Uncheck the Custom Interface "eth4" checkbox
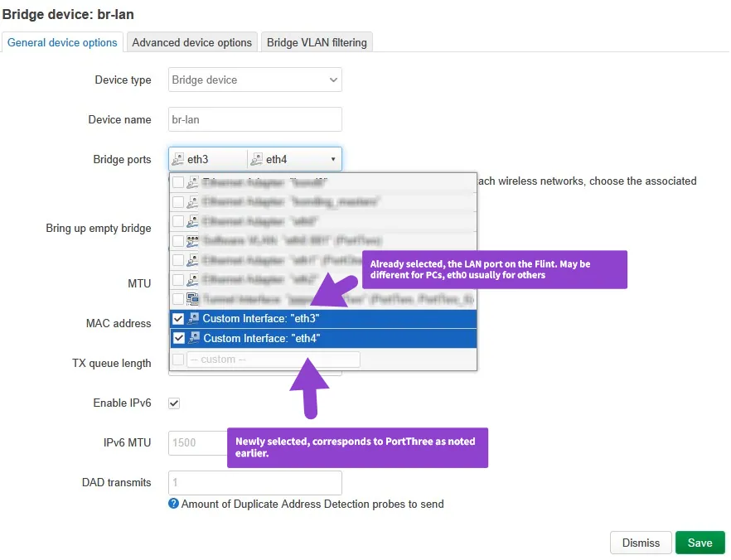 pos(178,338)
